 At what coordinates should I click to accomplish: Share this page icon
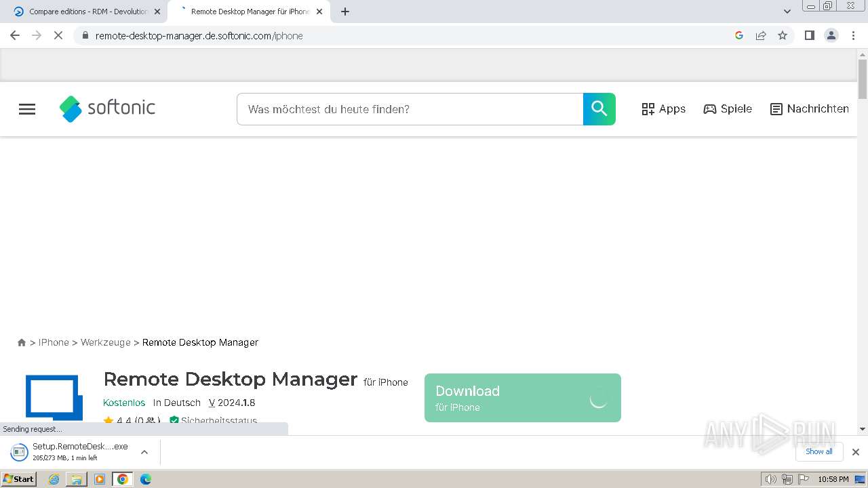click(x=761, y=35)
